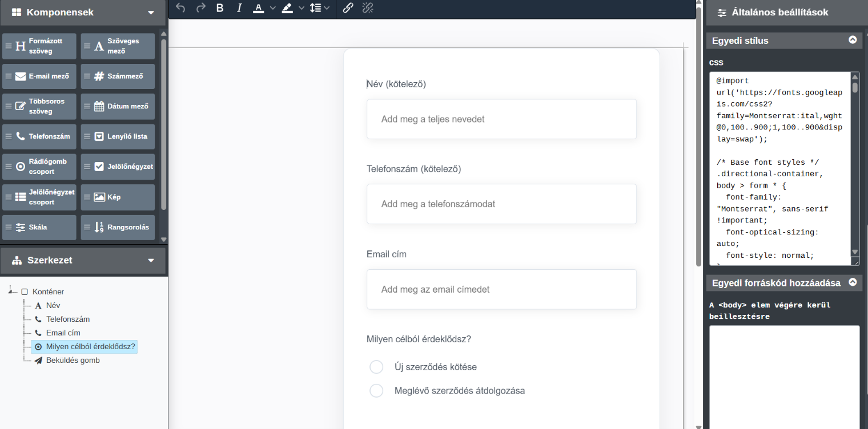Select 'Beküldés gomb' in the structure tree
Image resolution: width=868 pixels, height=429 pixels.
[x=73, y=361]
